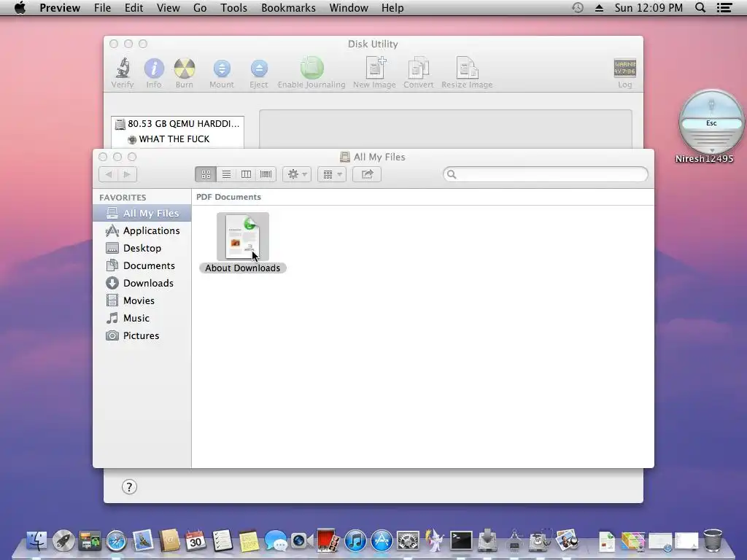747x560 pixels.
Task: Open the Go menu
Action: [x=200, y=8]
